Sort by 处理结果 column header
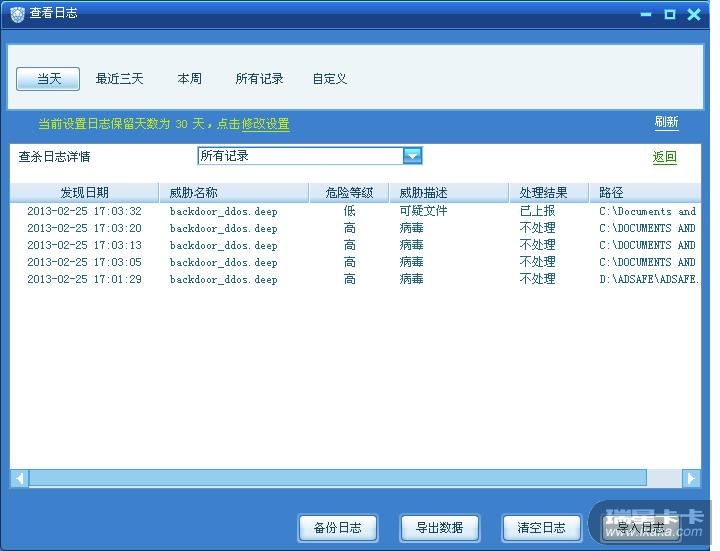 pyautogui.click(x=549, y=193)
